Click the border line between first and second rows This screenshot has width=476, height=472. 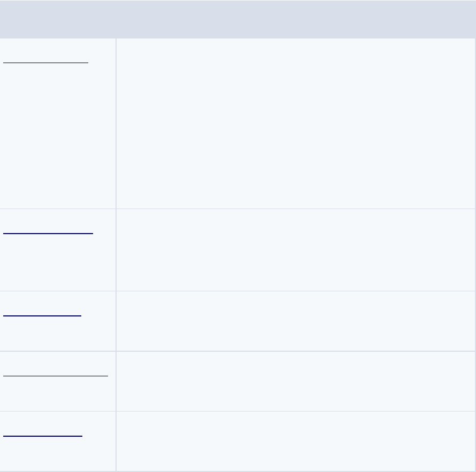click(x=237, y=208)
